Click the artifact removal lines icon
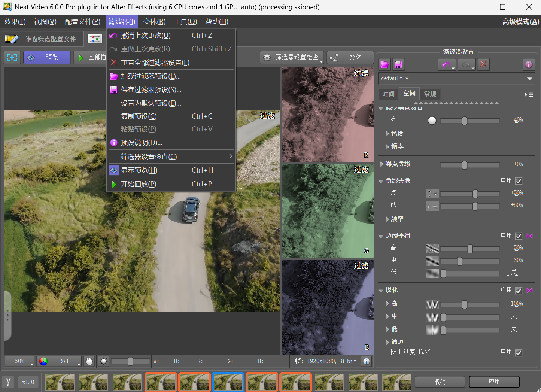This screenshot has height=392, width=541. pyautogui.click(x=432, y=206)
